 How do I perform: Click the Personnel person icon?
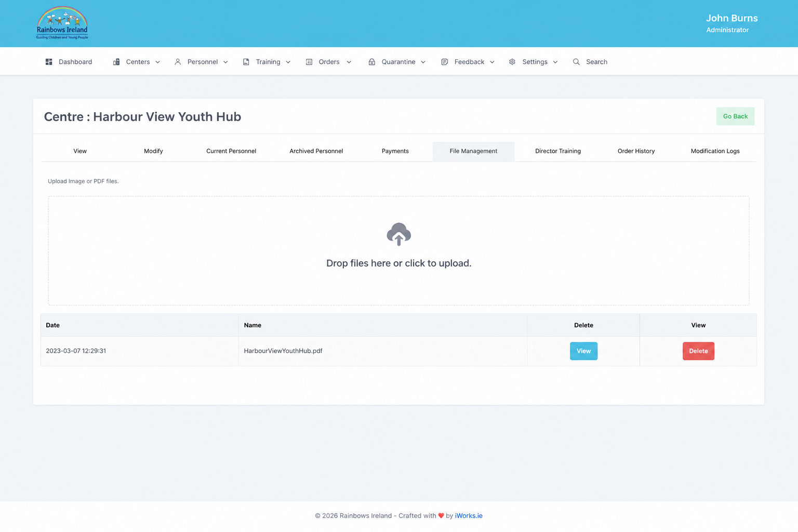178,62
